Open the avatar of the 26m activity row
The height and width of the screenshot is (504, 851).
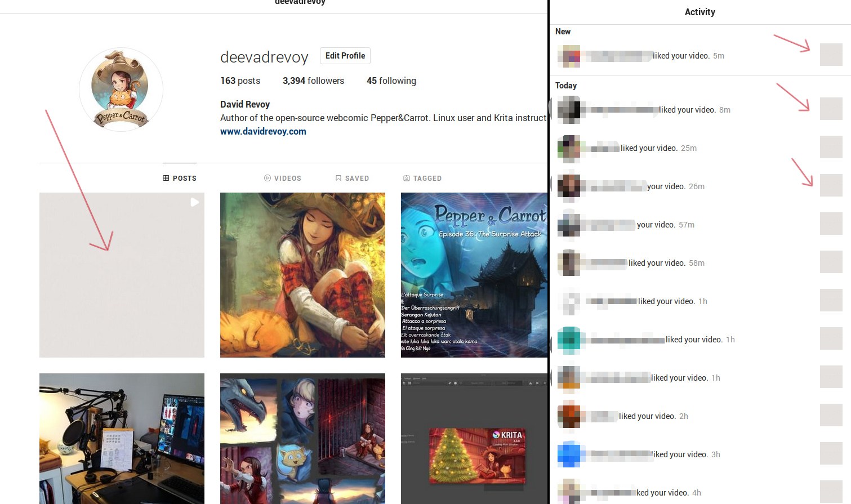(x=569, y=186)
